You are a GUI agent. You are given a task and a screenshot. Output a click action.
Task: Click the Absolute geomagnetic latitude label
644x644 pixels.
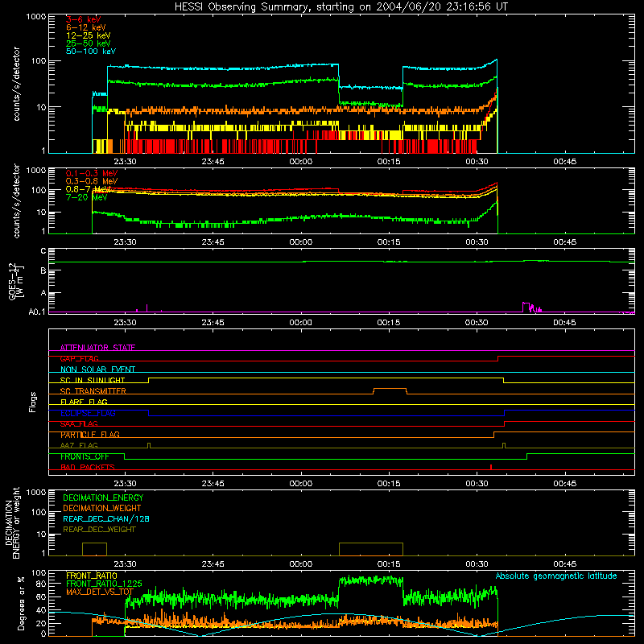click(556, 576)
